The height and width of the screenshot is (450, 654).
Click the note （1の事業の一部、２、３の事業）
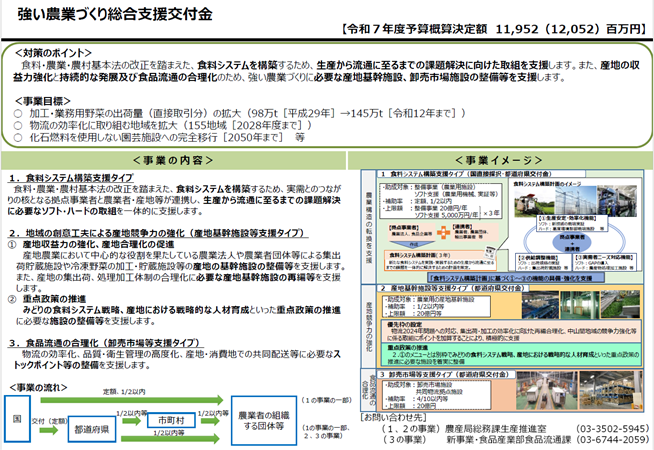[x=326, y=432]
